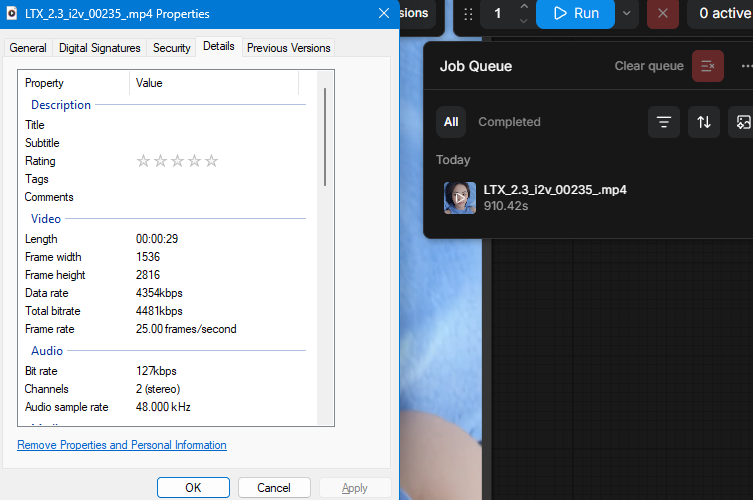Set first star in Rating row
Image resolution: width=753 pixels, height=500 pixels.
click(143, 160)
